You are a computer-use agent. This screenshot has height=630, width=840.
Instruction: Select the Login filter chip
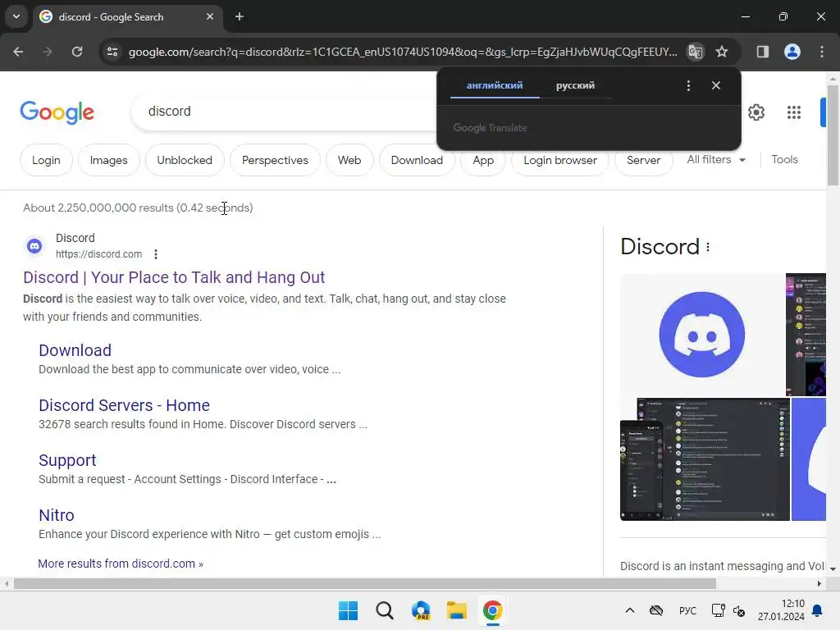point(46,160)
